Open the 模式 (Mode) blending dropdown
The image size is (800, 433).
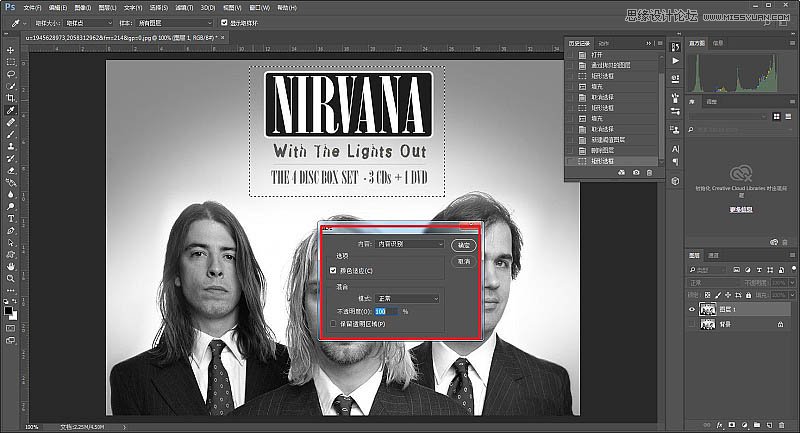pos(405,298)
